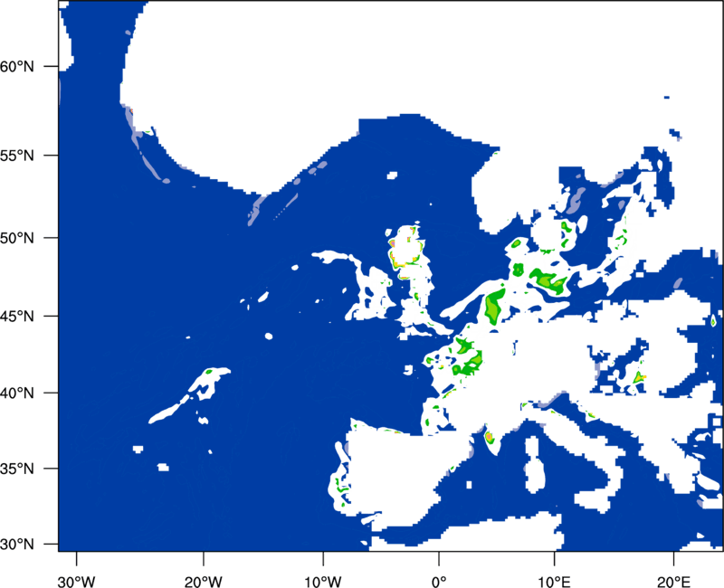Click the 0° longitude label
This screenshot has width=724, height=588.
(439, 582)
